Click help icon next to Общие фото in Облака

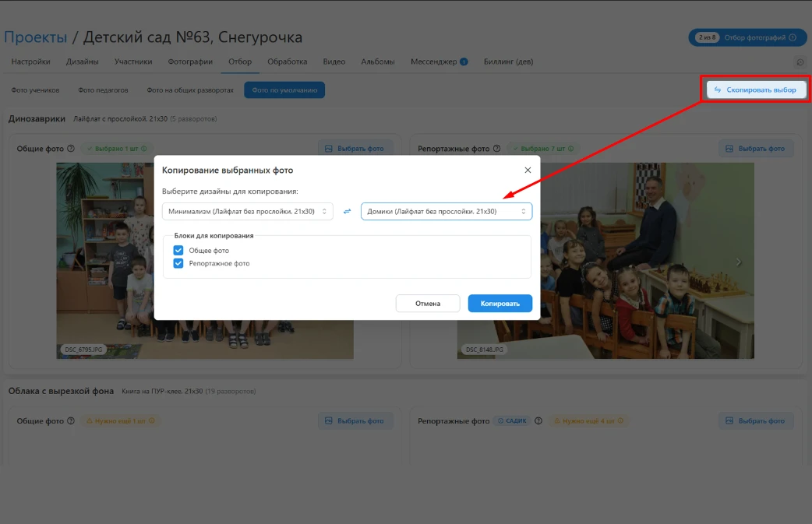(x=71, y=421)
